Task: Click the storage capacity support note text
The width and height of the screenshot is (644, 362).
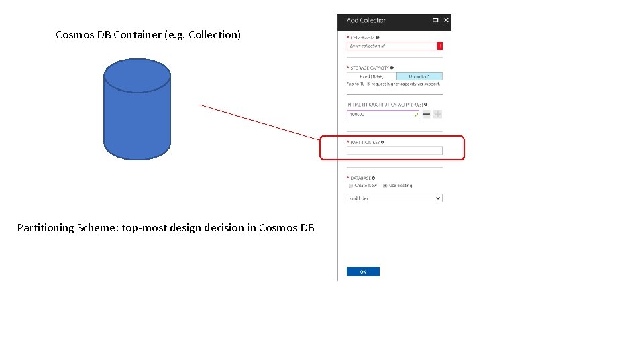Action: pyautogui.click(x=394, y=84)
